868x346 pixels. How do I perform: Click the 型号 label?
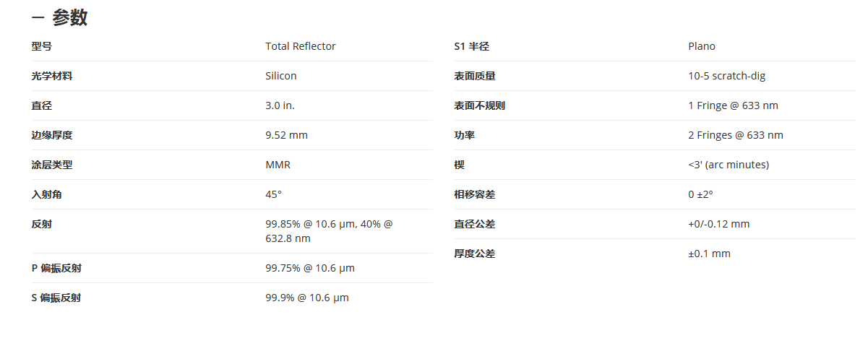42,46
